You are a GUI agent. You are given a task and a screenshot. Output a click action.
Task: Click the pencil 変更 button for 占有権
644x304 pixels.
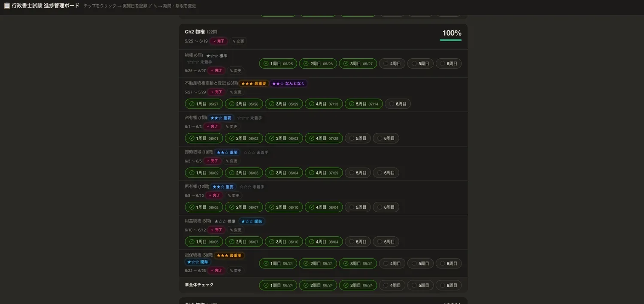tap(231, 126)
